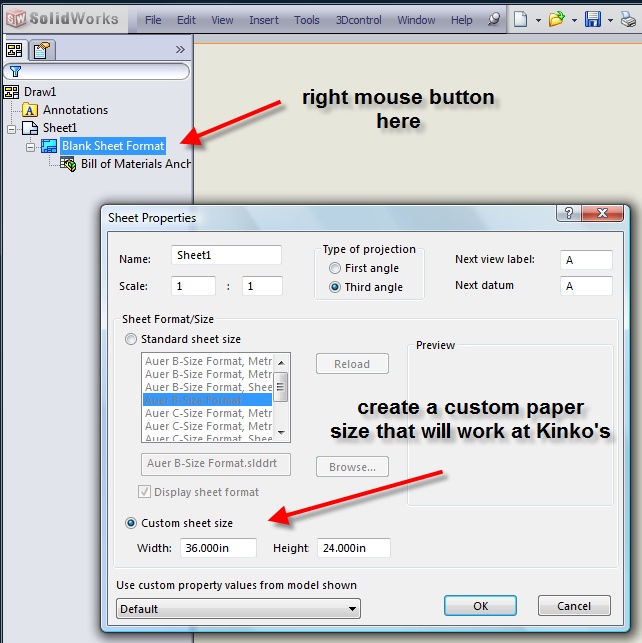Screen dimensions: 642x643
Task: Click the Sheet1 page icon
Action: coord(30,128)
